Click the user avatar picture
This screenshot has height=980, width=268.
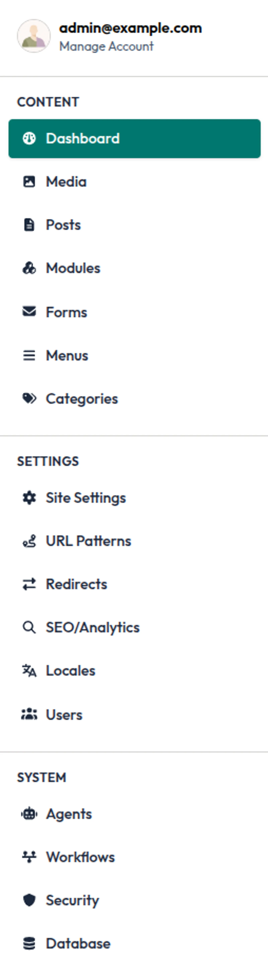[33, 36]
